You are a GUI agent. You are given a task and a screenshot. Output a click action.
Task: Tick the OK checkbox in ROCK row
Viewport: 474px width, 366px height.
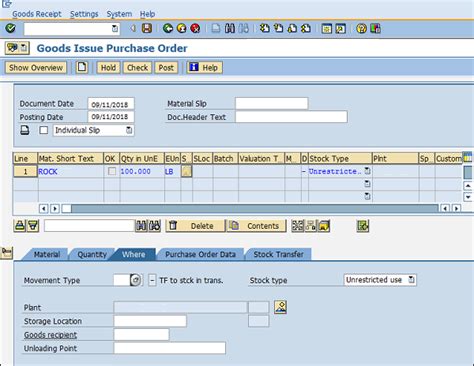pyautogui.click(x=112, y=171)
